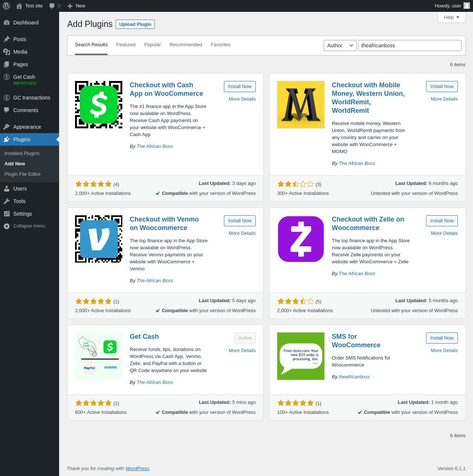
Task: Open comments bubble in admin bar
Action: 52,6
